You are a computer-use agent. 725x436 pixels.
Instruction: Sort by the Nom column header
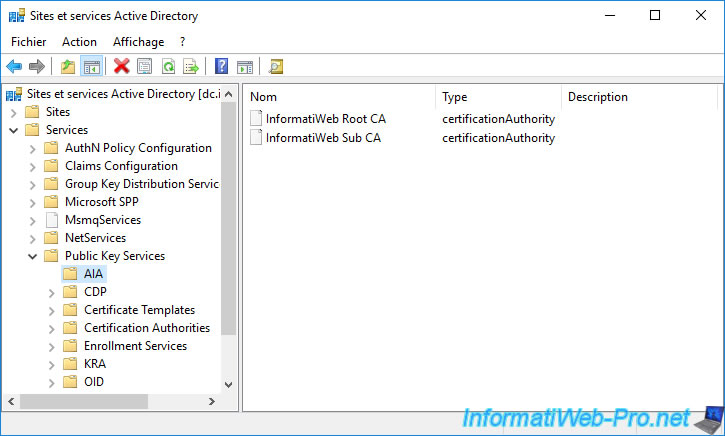point(339,97)
